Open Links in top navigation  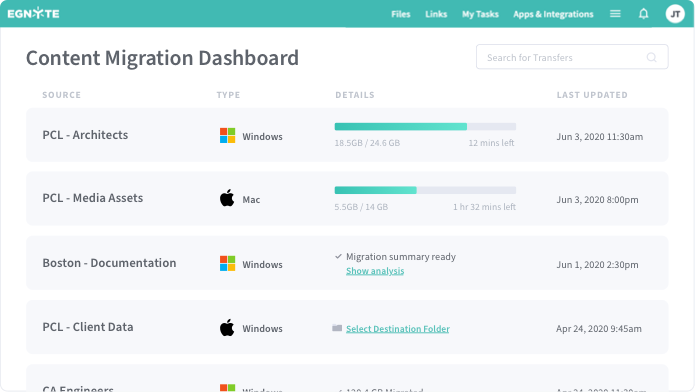click(x=436, y=14)
